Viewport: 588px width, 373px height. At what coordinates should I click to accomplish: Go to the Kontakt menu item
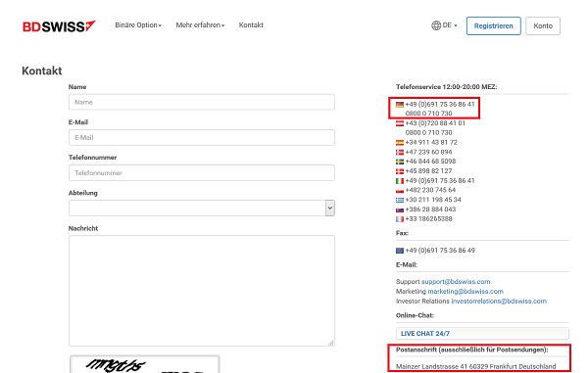(251, 25)
